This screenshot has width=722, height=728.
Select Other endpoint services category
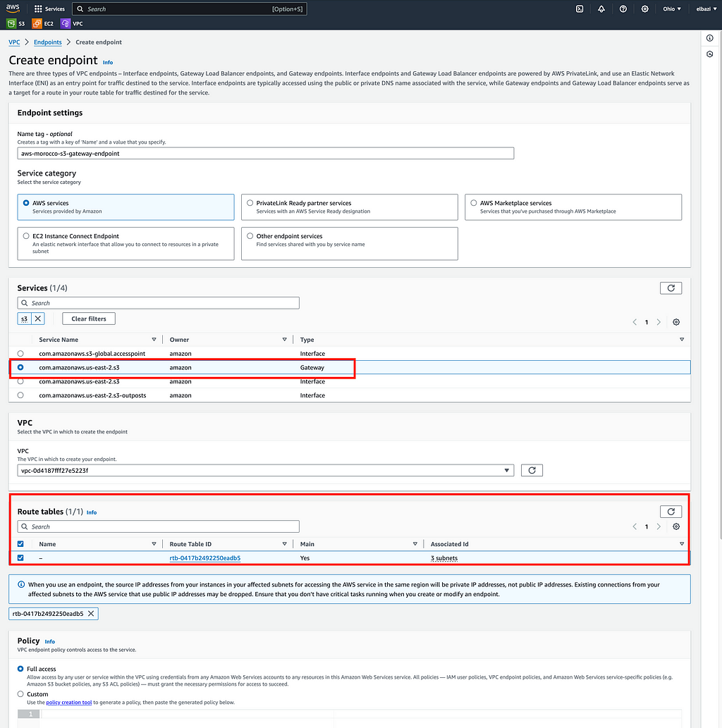[350, 243]
